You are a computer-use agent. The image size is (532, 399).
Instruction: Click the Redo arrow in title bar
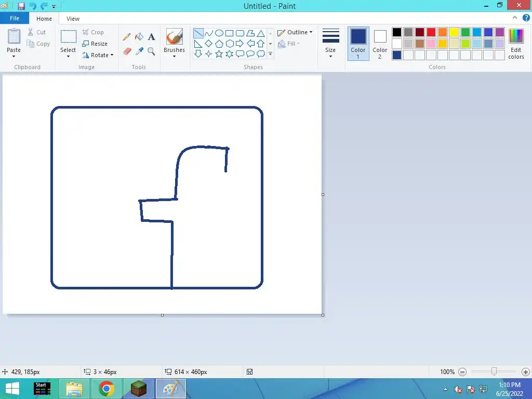point(44,6)
